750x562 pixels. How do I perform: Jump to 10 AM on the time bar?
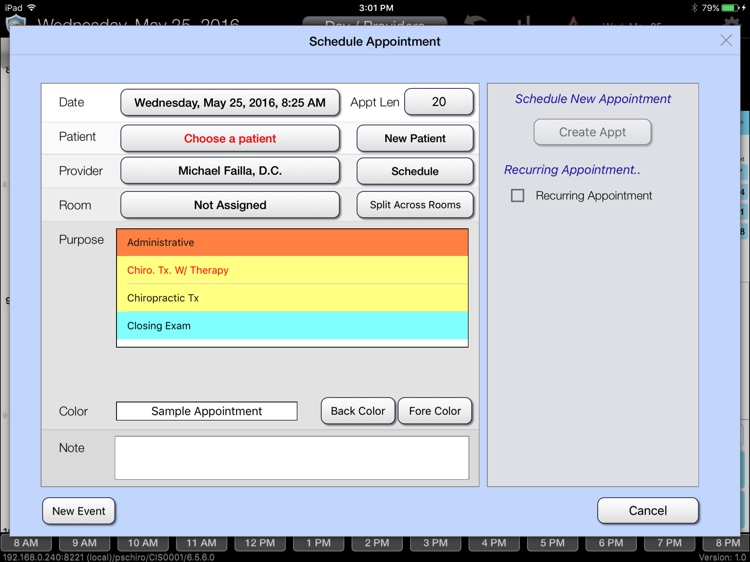point(143,543)
